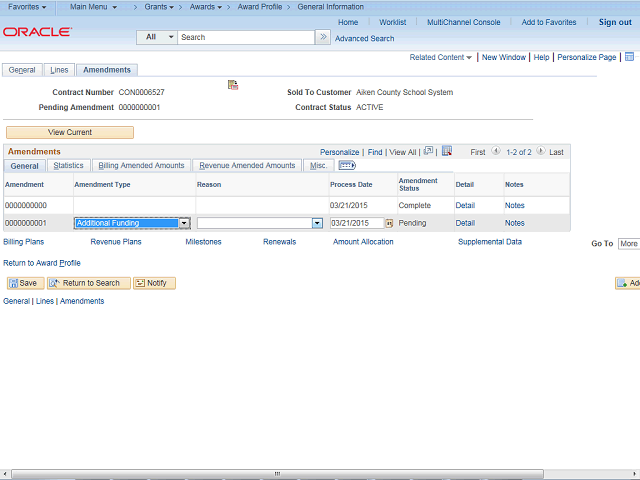This screenshot has height=480, width=640.
Task: Open Revenue Plans link
Action: (x=116, y=242)
